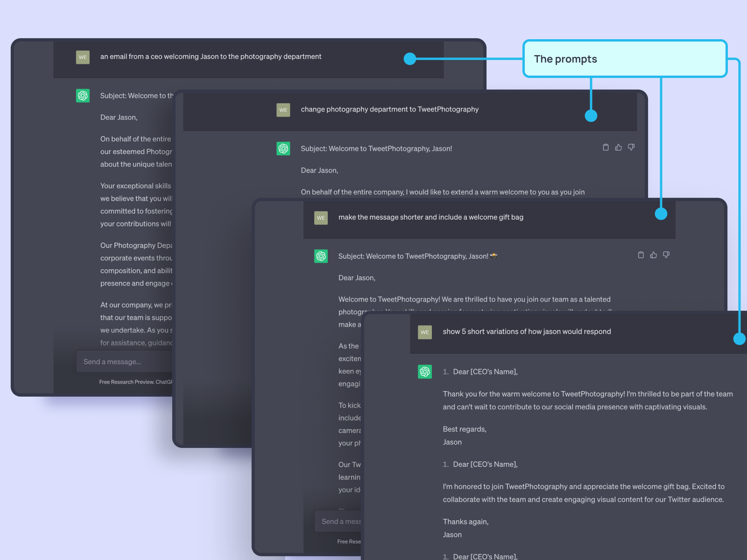Click the WE avatar on the shorter message prompt
Image resolution: width=747 pixels, height=560 pixels.
pos(321,217)
